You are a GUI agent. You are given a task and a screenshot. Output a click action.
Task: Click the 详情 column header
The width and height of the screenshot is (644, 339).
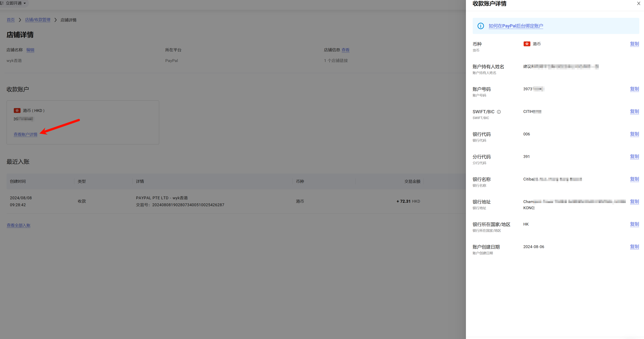(x=140, y=181)
